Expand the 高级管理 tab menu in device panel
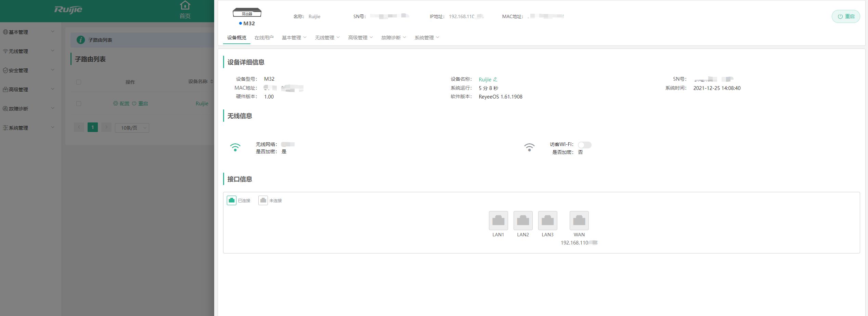The image size is (868, 316). click(x=361, y=38)
